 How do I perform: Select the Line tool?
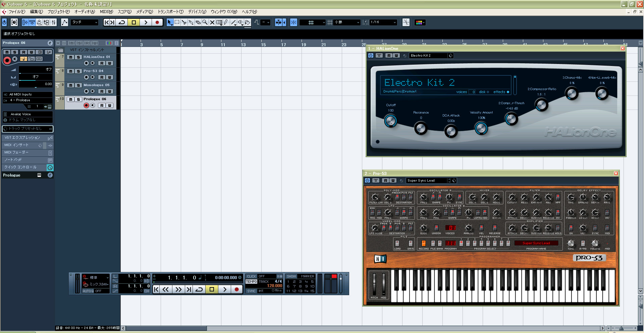click(x=233, y=22)
